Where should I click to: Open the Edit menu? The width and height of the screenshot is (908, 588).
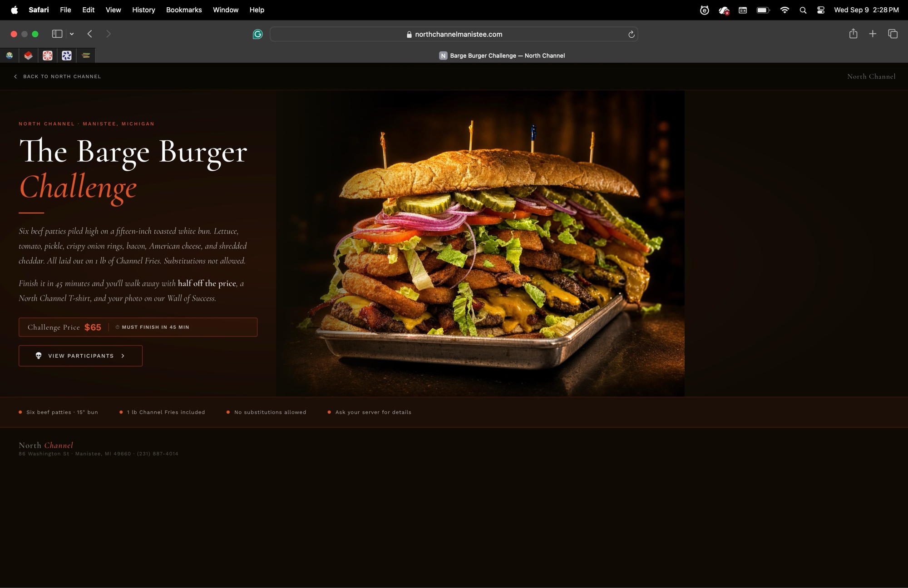88,10
